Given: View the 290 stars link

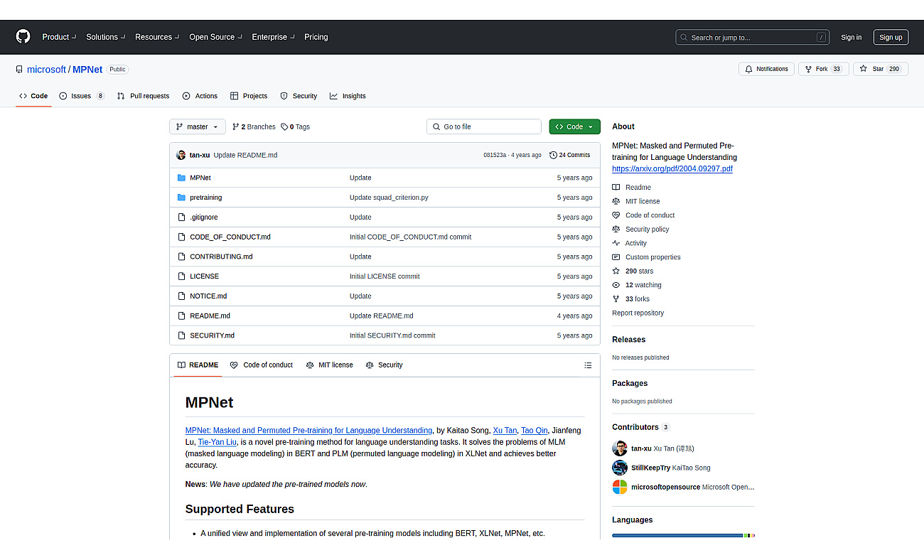Looking at the screenshot, I should click(x=633, y=271).
